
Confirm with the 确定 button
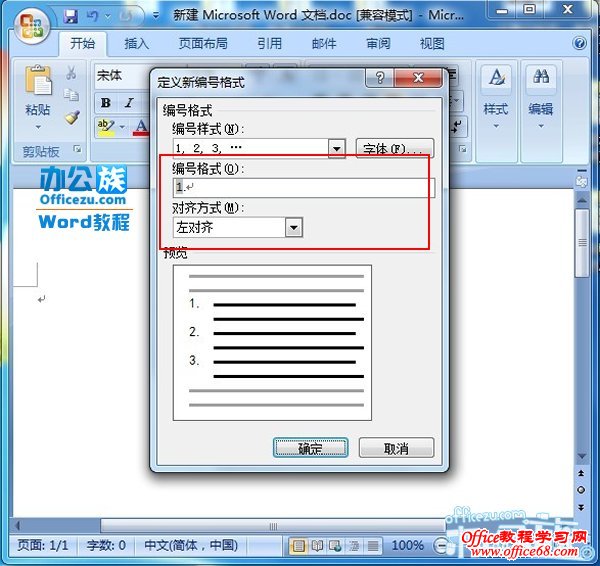point(310,448)
